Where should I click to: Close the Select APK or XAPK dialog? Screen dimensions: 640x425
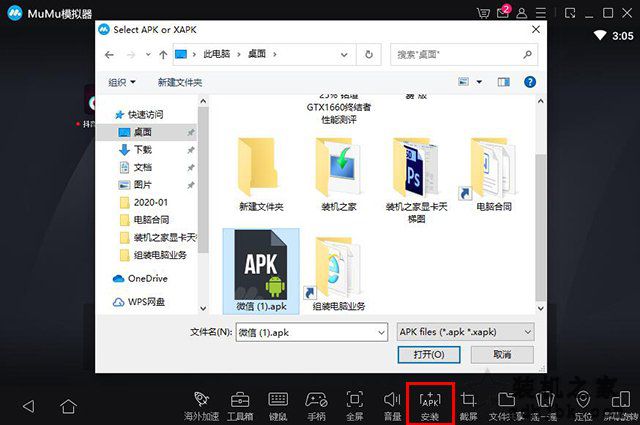[x=536, y=29]
